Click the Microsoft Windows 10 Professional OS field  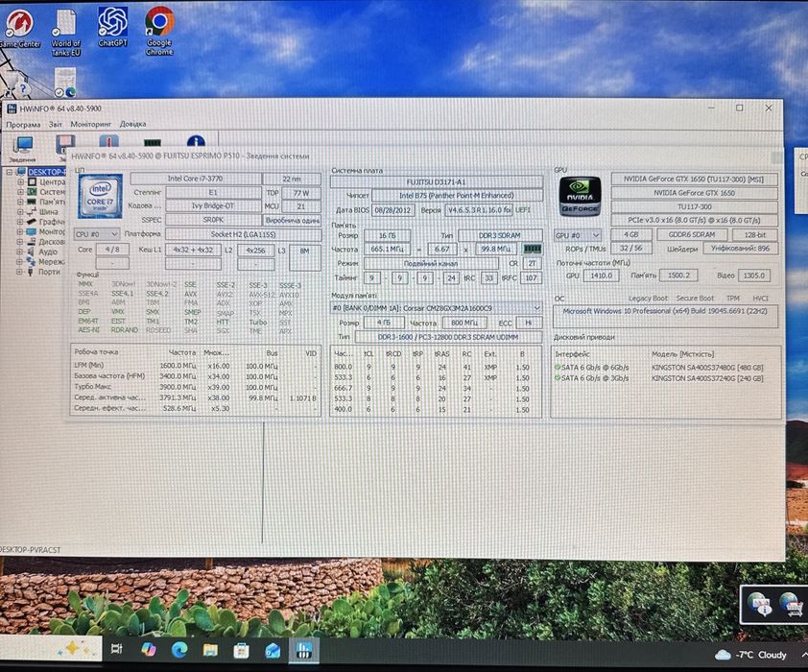(x=665, y=316)
